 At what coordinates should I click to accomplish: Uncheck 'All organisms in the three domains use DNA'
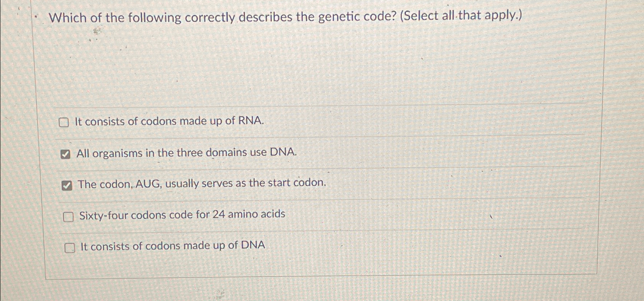[x=66, y=154]
